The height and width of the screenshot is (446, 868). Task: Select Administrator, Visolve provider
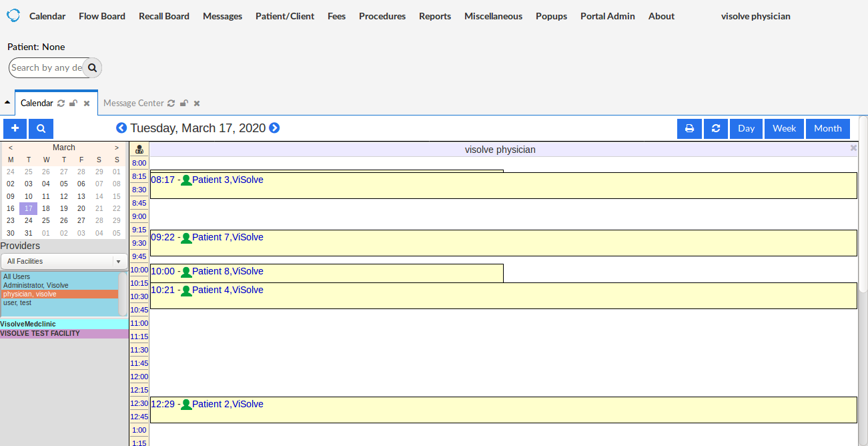(59, 285)
